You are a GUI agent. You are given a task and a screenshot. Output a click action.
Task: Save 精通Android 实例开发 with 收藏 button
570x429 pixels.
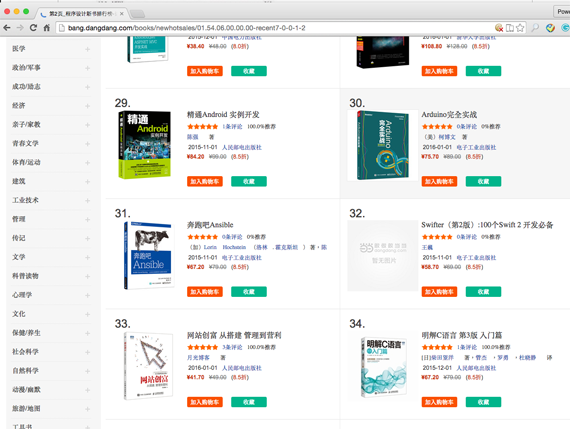[x=249, y=181]
